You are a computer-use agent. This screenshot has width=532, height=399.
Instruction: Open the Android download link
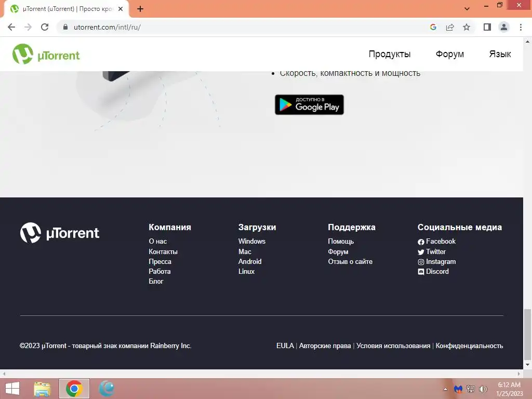250,262
